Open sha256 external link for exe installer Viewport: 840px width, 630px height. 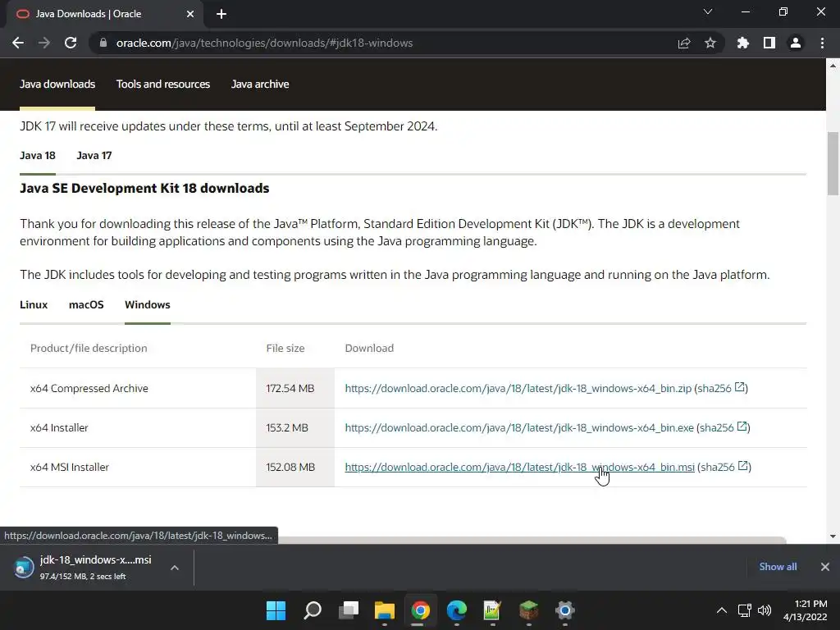(742, 427)
